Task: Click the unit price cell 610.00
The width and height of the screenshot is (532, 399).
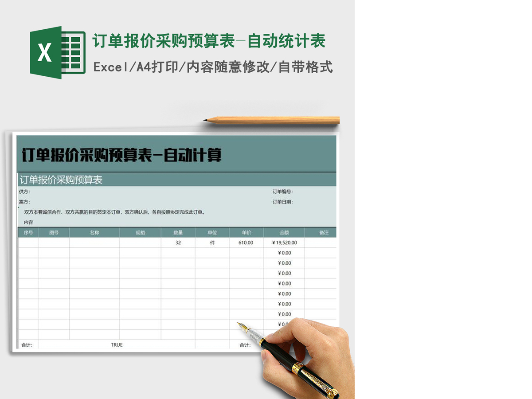Action: (246, 243)
